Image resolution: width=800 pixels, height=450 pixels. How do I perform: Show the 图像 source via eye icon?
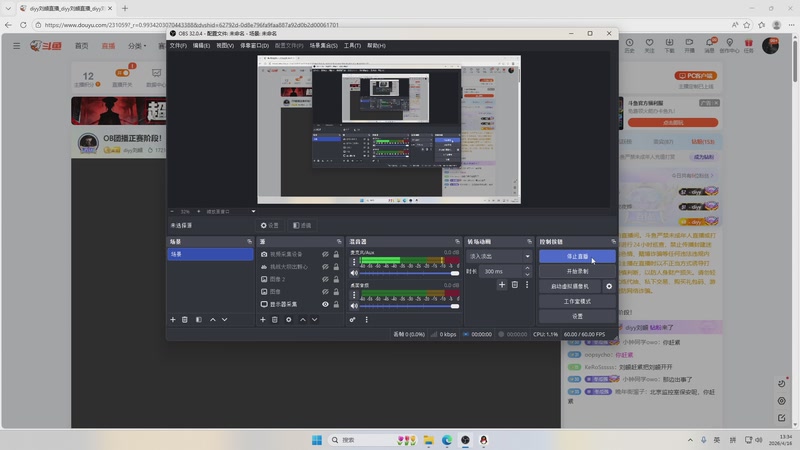325,291
